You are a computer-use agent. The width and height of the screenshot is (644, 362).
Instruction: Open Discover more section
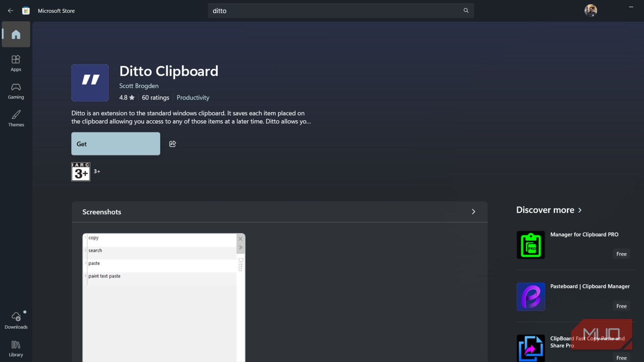click(549, 210)
